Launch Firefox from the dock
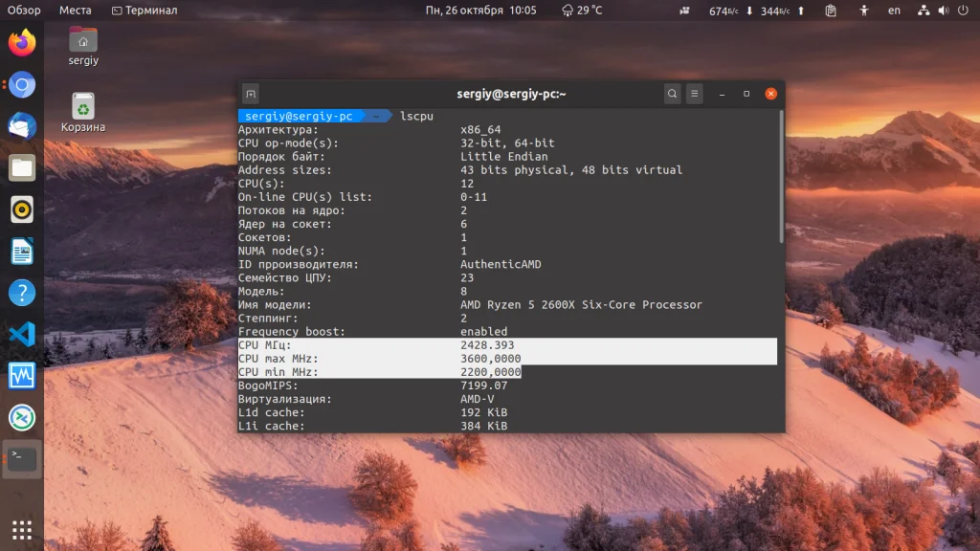The image size is (980, 551). coord(22,43)
